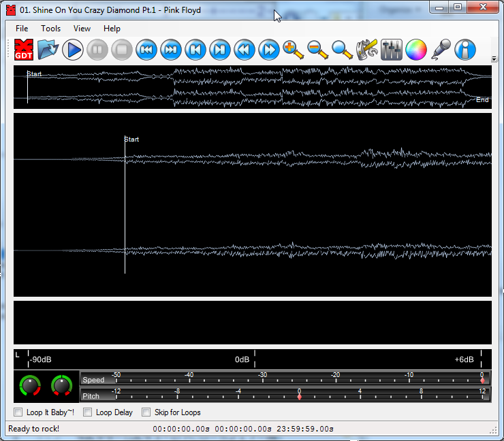The image size is (504, 441).
Task: Jump to the end of the track
Action: [220, 50]
